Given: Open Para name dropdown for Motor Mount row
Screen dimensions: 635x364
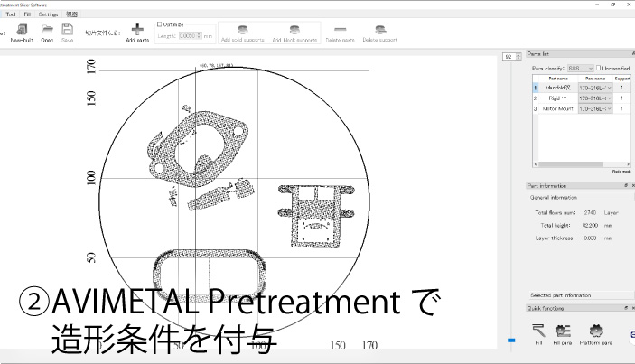Looking at the screenshot, I should [595, 109].
